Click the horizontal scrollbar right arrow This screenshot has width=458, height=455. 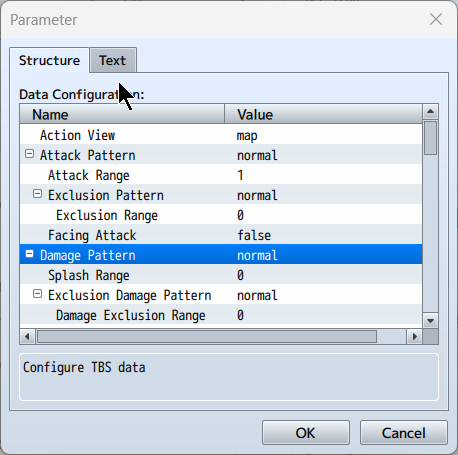click(x=414, y=336)
